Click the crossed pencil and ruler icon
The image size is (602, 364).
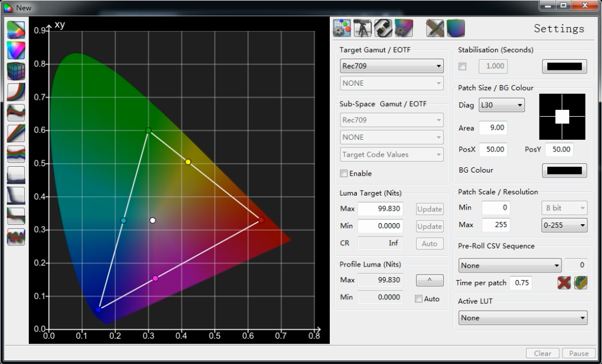tap(435, 28)
